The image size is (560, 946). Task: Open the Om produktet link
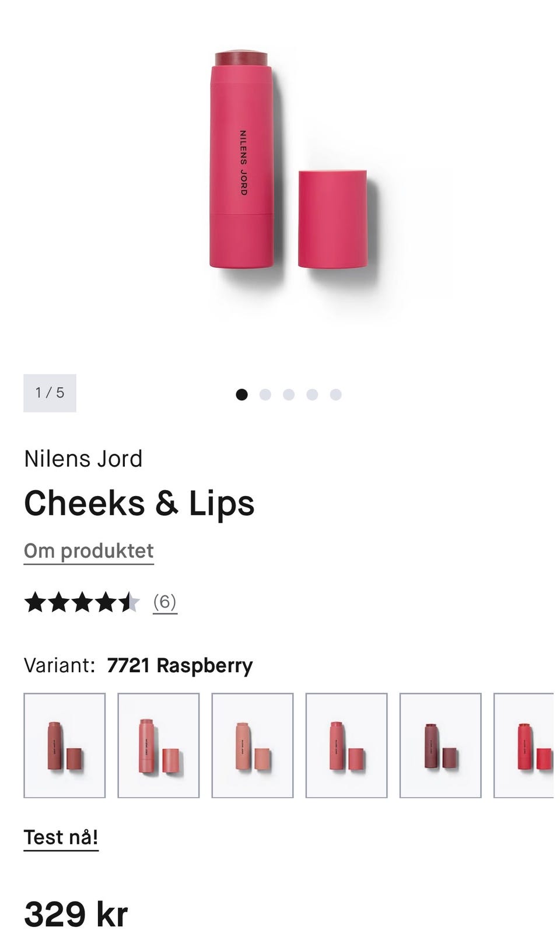coord(89,551)
